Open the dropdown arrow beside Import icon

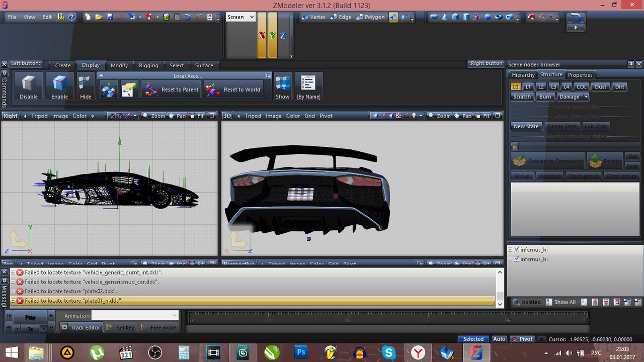point(140,17)
